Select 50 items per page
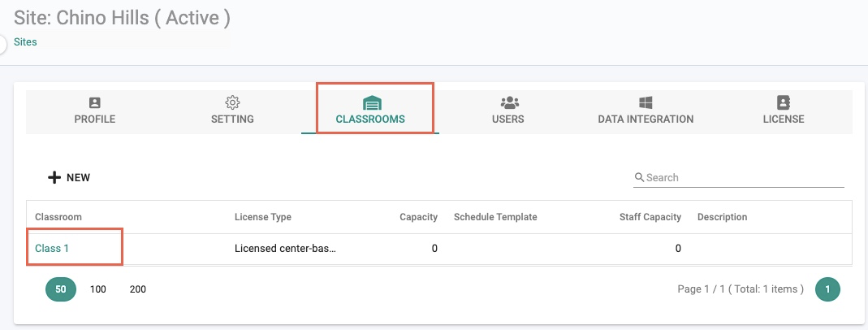Image resolution: width=868 pixels, height=330 pixels. [x=61, y=289]
